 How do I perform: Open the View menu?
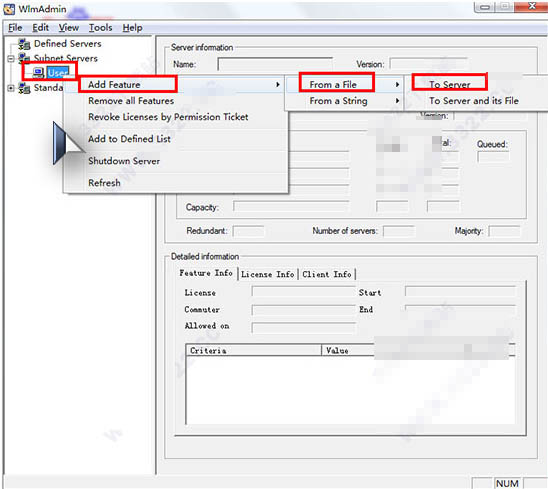point(68,28)
